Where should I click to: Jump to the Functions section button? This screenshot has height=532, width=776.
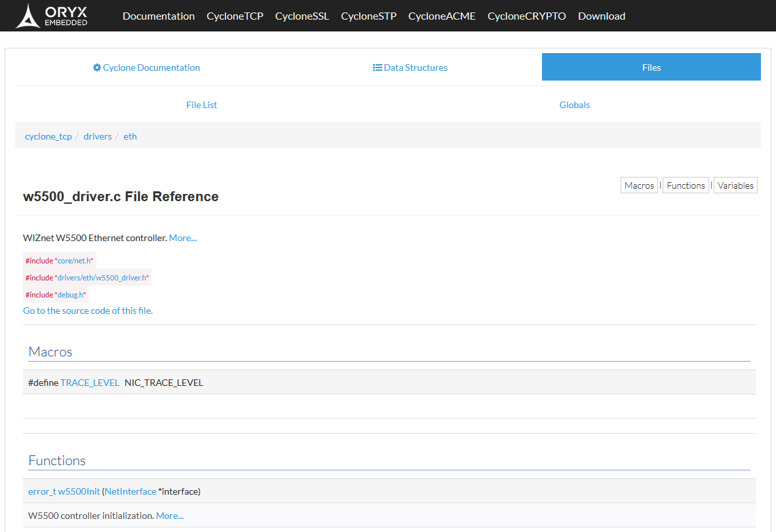click(x=686, y=185)
